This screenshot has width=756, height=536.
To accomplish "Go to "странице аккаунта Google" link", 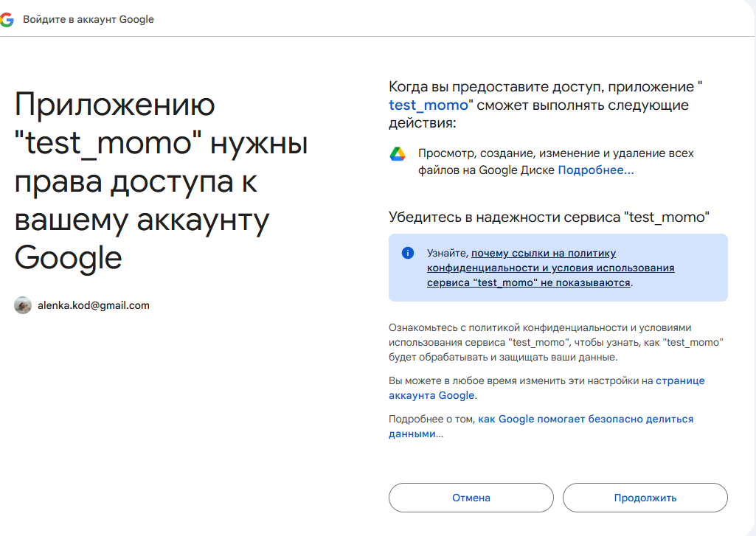I will click(679, 380).
